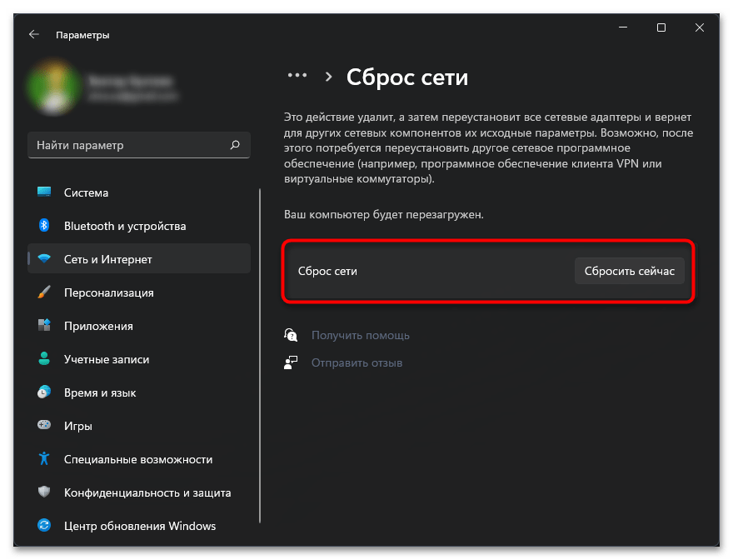The width and height of the screenshot is (733, 560).
Task: Open the Персонализация paintbrush icon
Action: (44, 292)
